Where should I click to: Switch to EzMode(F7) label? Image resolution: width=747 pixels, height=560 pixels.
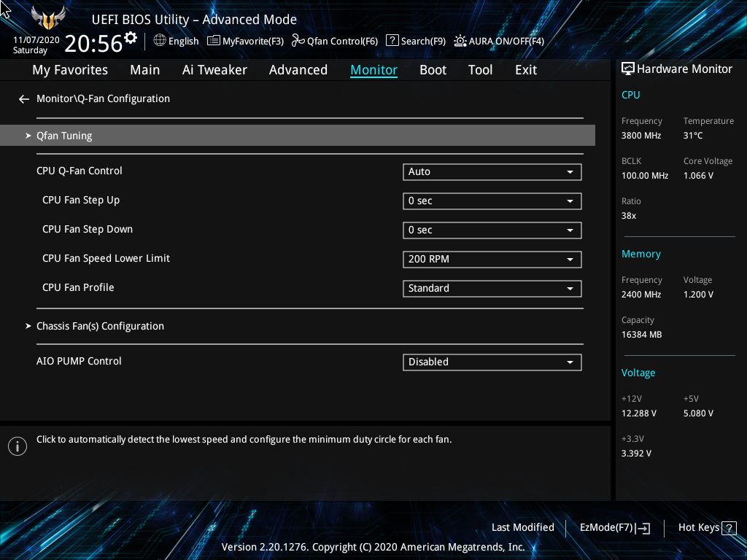[x=606, y=528]
